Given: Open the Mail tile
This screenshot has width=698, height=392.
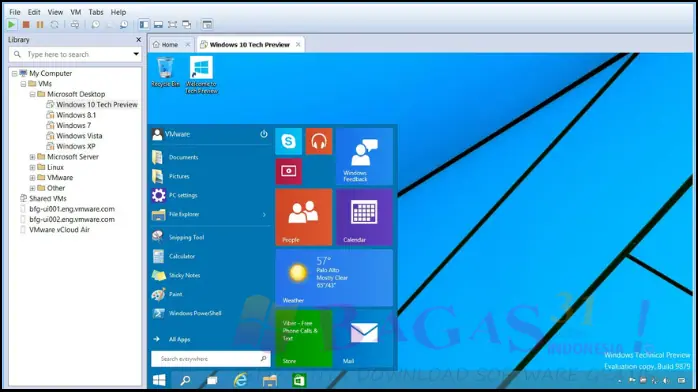Looking at the screenshot, I should (364, 338).
